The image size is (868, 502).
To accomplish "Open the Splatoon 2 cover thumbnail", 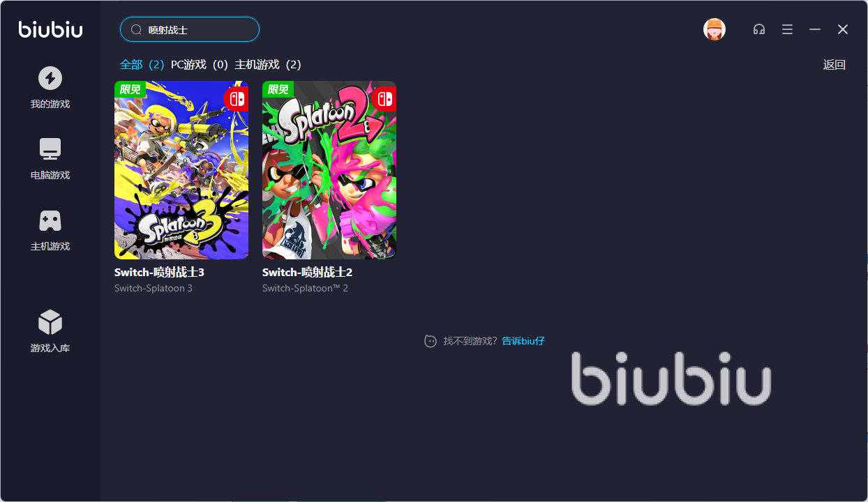I will (x=329, y=170).
